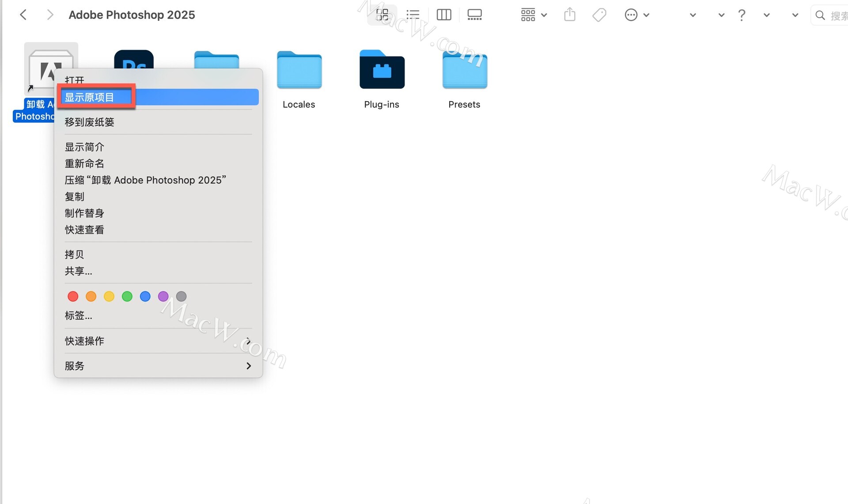
Task: Click in the search field
Action: 829,15
